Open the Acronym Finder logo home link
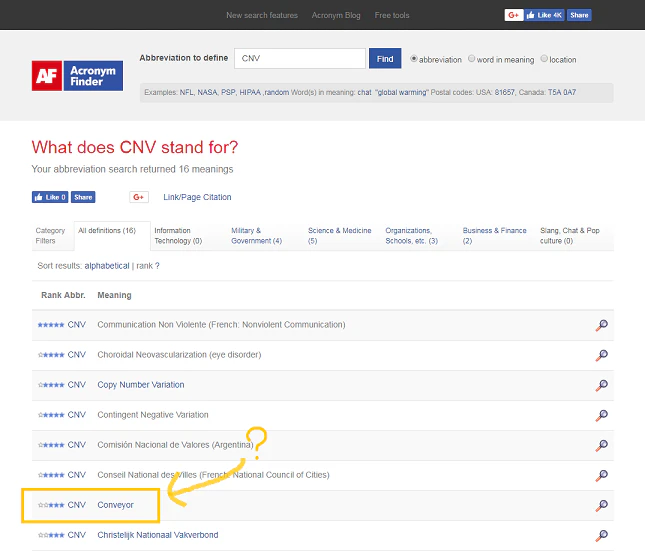The height and width of the screenshot is (551, 645). tap(77, 76)
